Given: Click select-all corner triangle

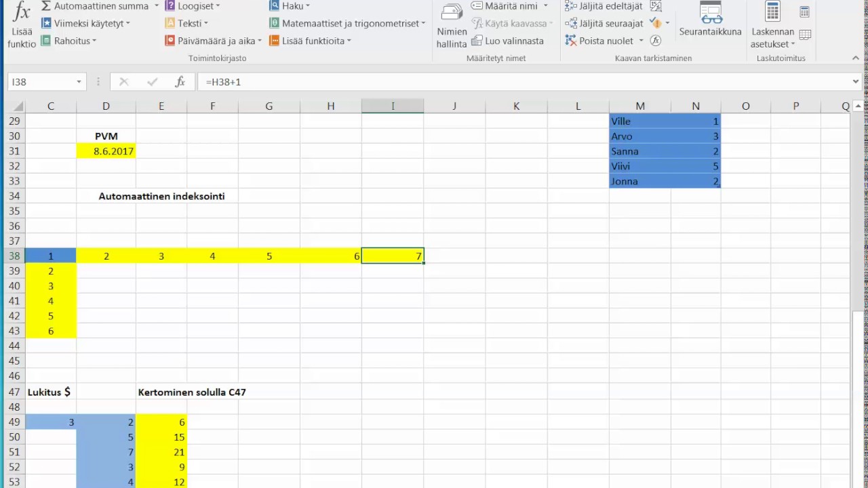Looking at the screenshot, I should [18, 106].
